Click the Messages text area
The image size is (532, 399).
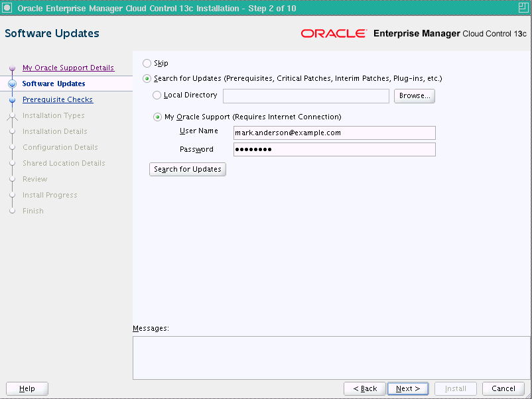pos(332,358)
